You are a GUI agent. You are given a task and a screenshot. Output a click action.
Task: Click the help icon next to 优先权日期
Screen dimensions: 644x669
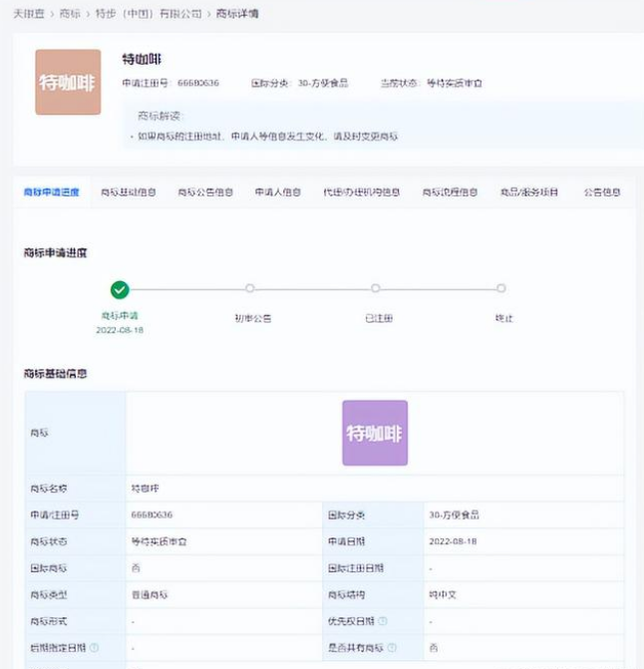point(383,621)
